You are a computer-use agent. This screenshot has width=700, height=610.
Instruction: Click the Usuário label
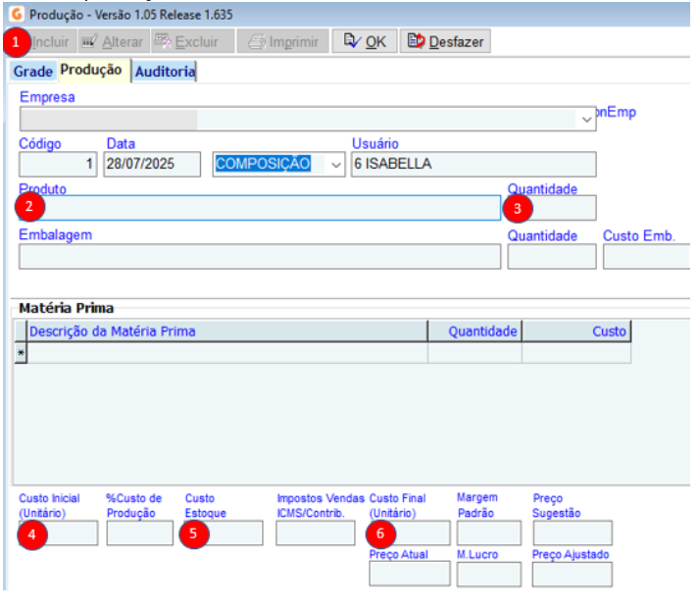375,144
